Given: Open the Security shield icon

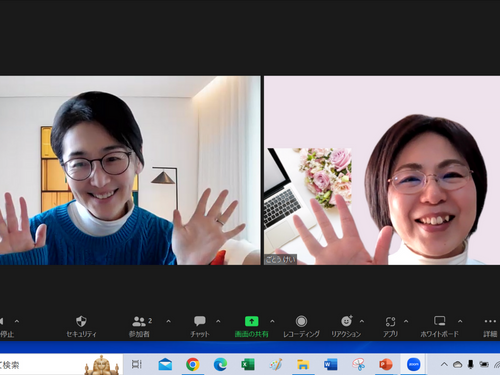Looking at the screenshot, I should click(81, 321).
